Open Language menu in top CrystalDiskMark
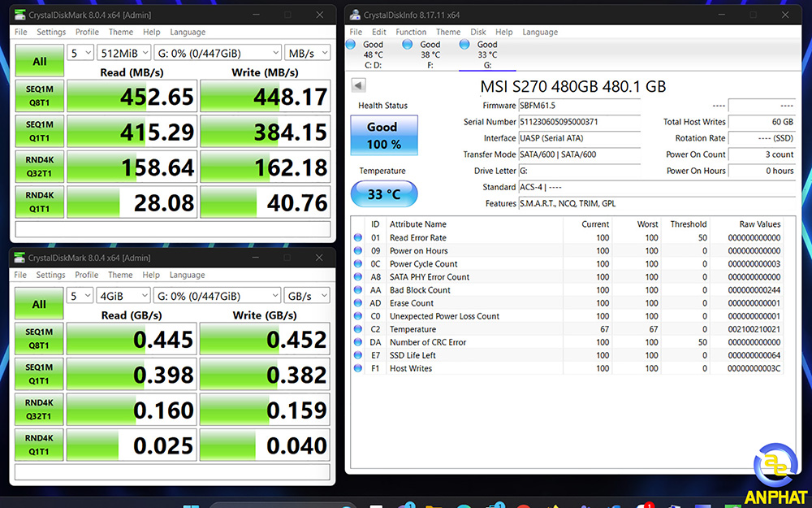Viewport: 812px width, 508px height. pyautogui.click(x=188, y=32)
